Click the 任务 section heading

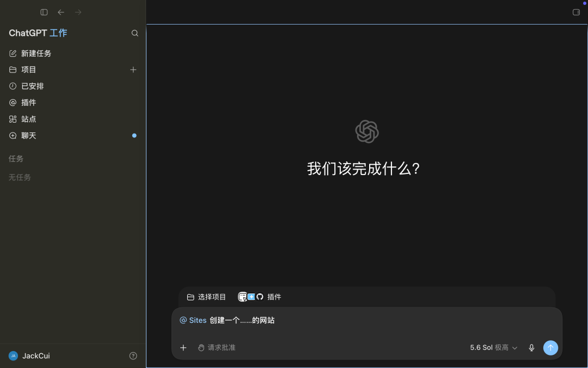tap(16, 159)
